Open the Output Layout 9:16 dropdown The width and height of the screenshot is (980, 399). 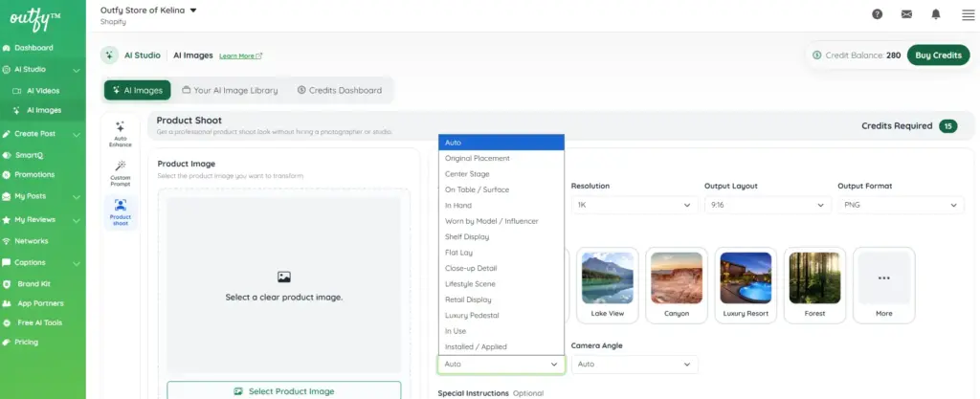coord(768,205)
